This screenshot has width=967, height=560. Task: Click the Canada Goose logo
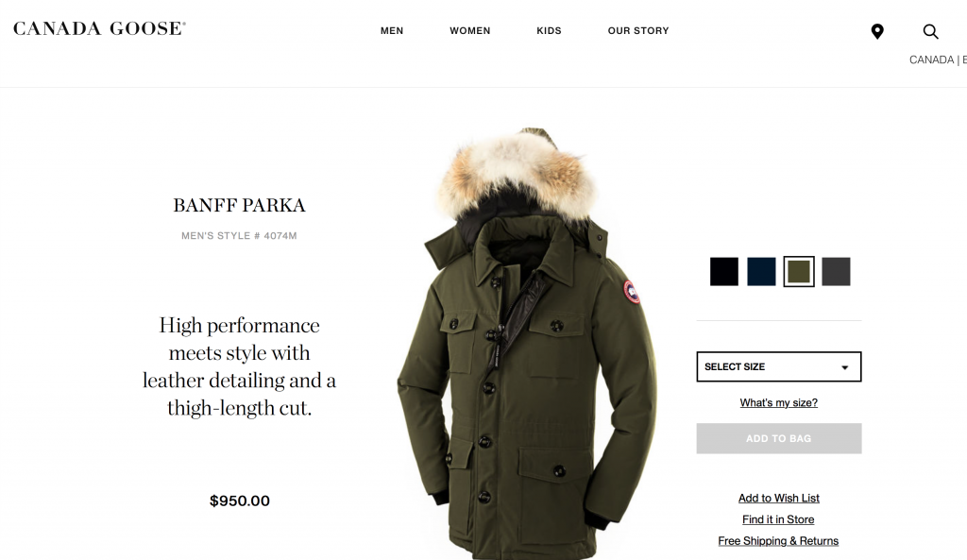tap(99, 28)
